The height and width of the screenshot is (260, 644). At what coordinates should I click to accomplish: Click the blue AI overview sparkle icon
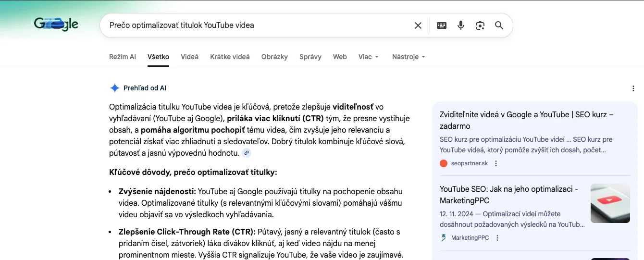click(x=114, y=88)
